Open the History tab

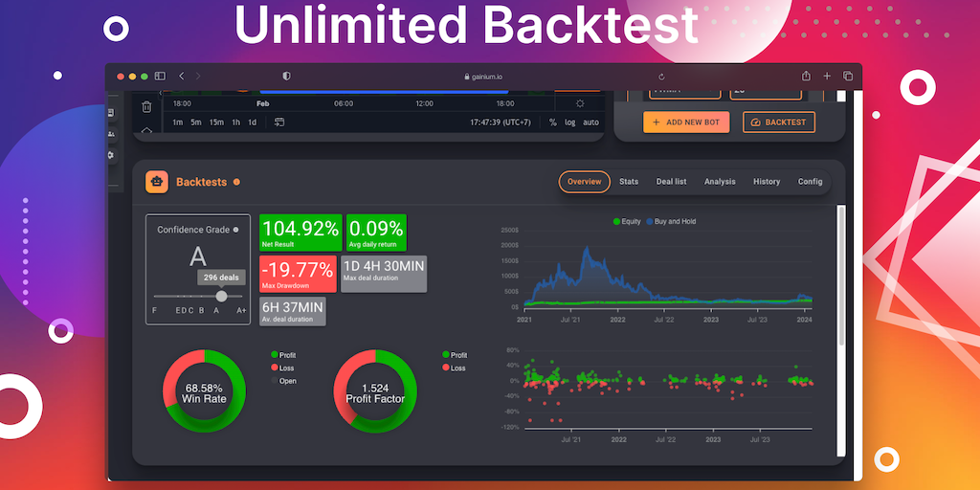coord(767,182)
